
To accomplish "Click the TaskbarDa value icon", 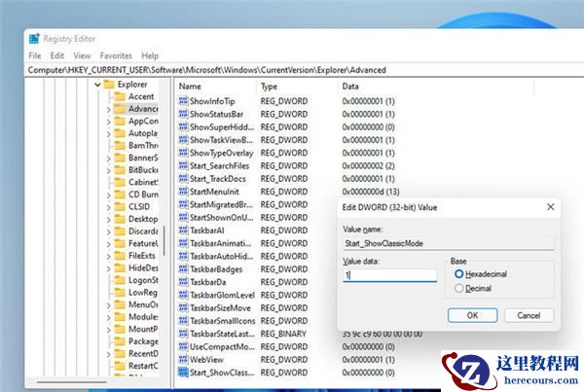I will coord(183,282).
